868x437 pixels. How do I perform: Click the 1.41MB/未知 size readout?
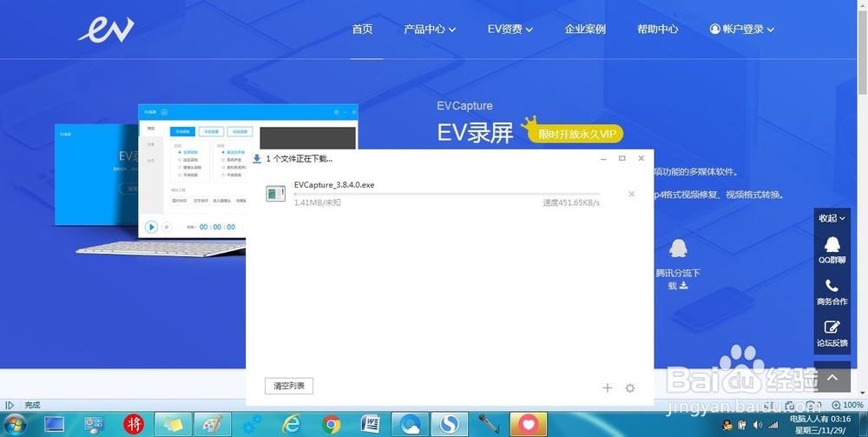pyautogui.click(x=317, y=202)
